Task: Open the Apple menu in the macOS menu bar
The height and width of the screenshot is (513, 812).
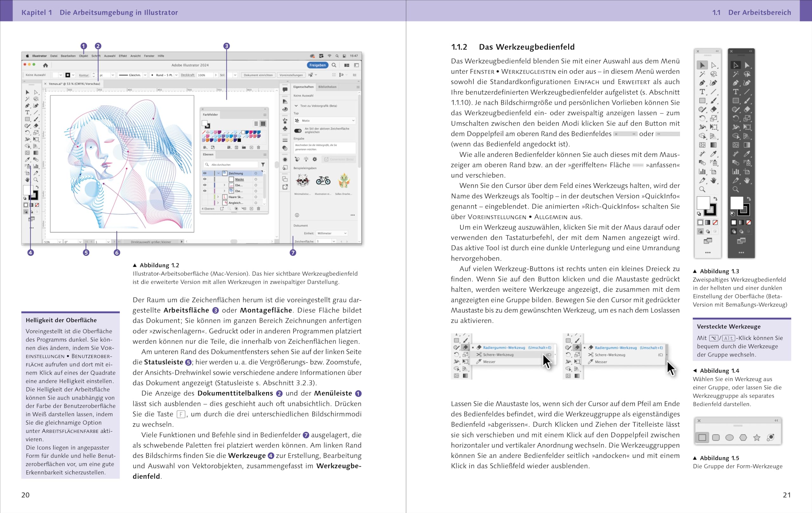Action: (x=28, y=56)
